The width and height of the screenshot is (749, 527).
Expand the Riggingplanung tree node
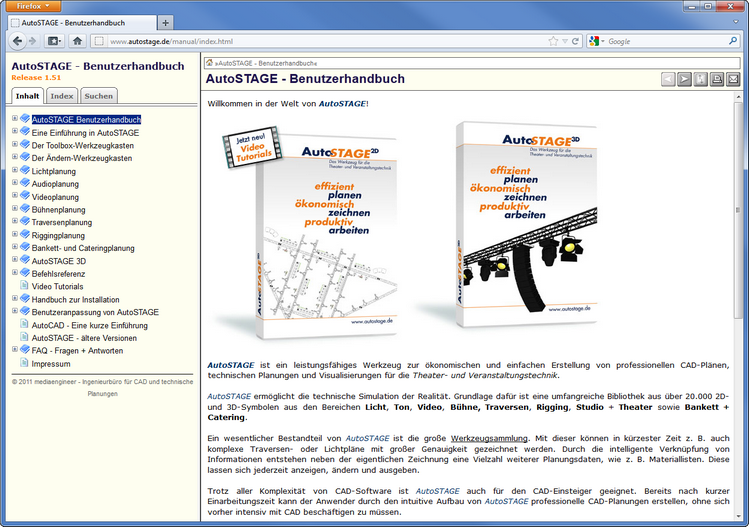click(15, 235)
